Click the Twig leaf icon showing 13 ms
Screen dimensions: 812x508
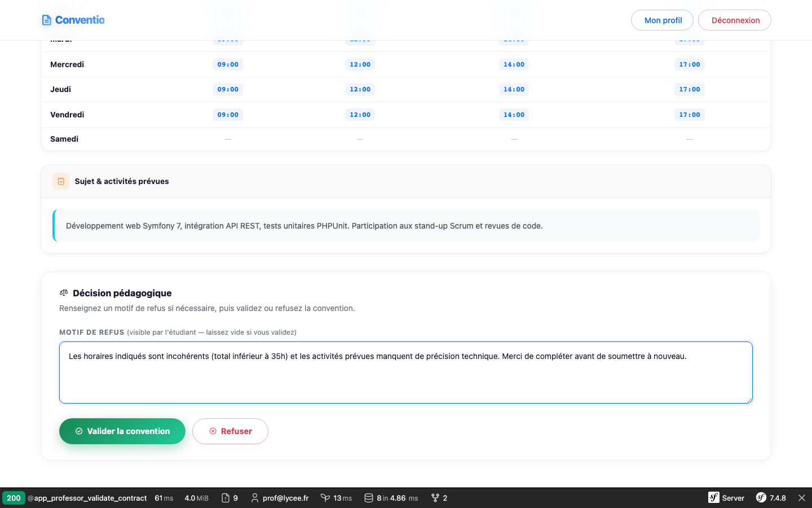coord(325,498)
